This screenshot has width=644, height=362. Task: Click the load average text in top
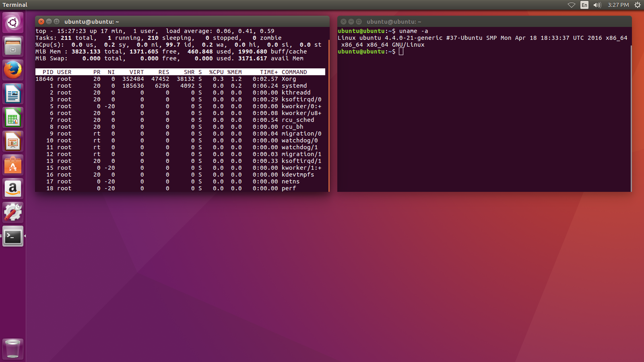point(220,31)
